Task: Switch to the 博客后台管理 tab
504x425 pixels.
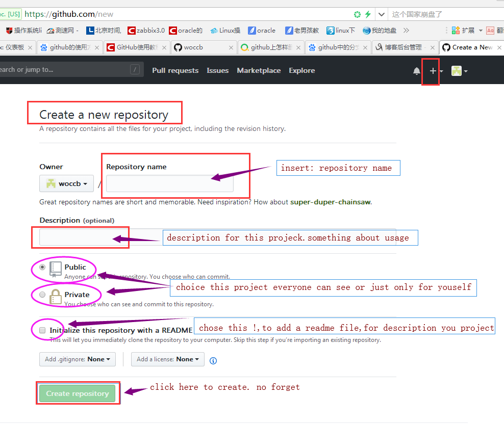Action: tap(405, 47)
